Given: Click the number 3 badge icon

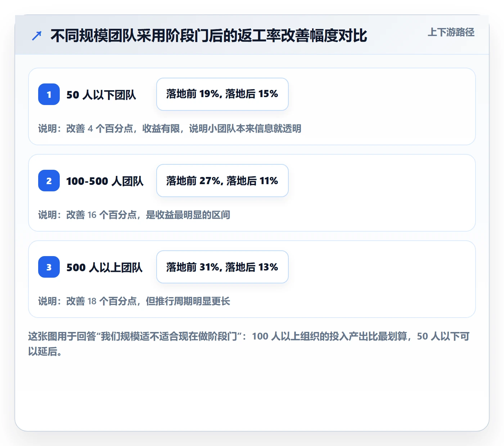Looking at the screenshot, I should (49, 267).
